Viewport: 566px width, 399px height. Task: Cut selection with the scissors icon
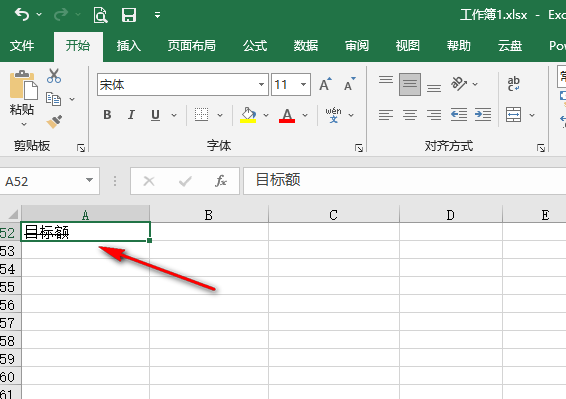point(54,76)
